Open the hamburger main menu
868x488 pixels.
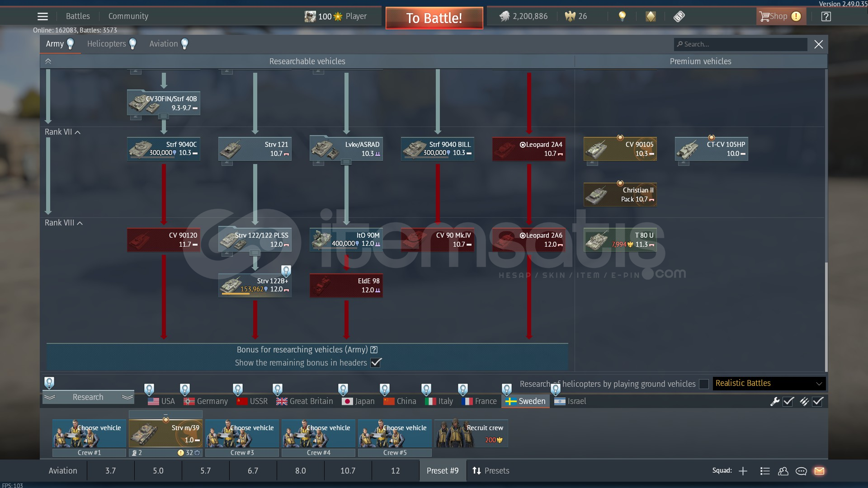[42, 17]
